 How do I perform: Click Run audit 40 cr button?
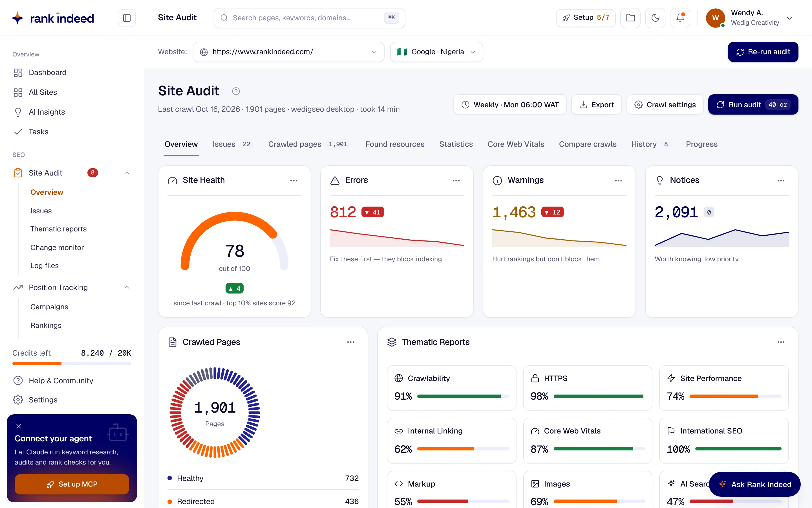tap(753, 104)
